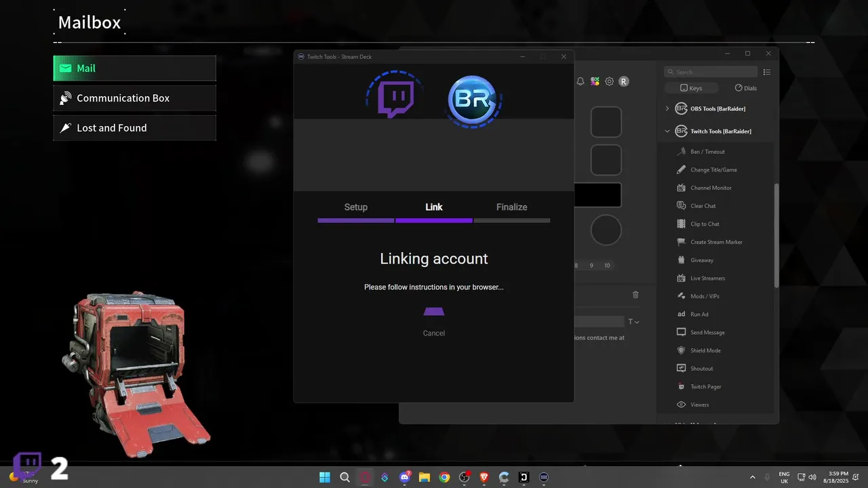Select page 10 in Stream Deck
The width and height of the screenshot is (868, 488).
(607, 266)
